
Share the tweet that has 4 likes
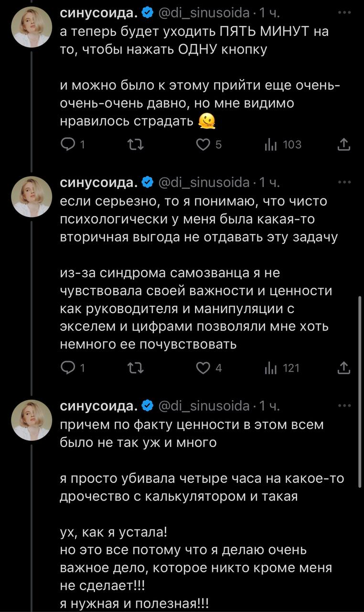[343, 368]
